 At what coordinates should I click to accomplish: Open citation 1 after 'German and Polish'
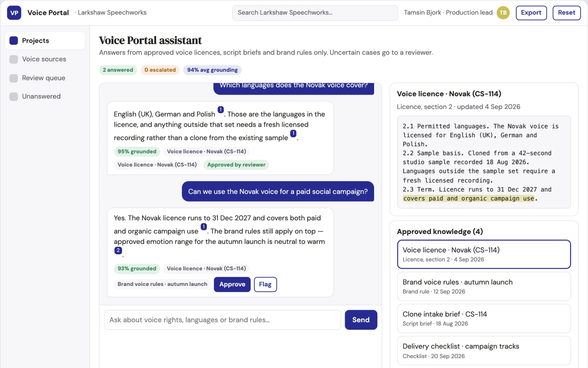pos(220,110)
